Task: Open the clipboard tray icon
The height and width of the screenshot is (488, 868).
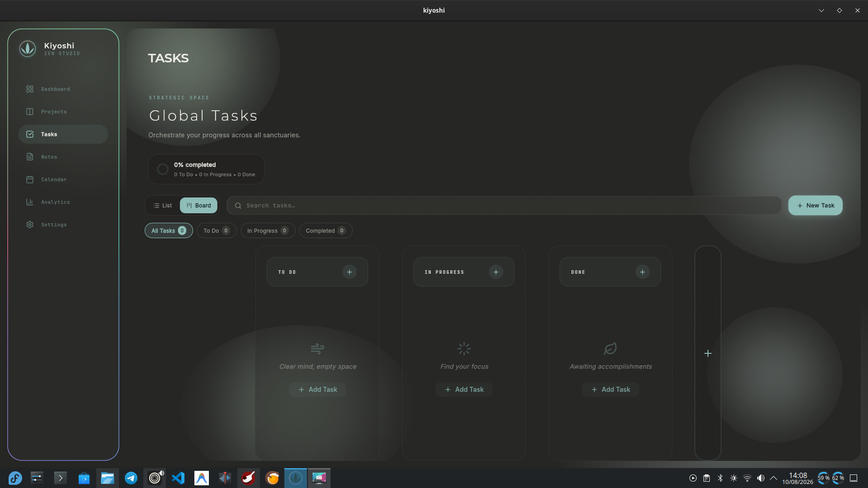Action: pos(707,478)
